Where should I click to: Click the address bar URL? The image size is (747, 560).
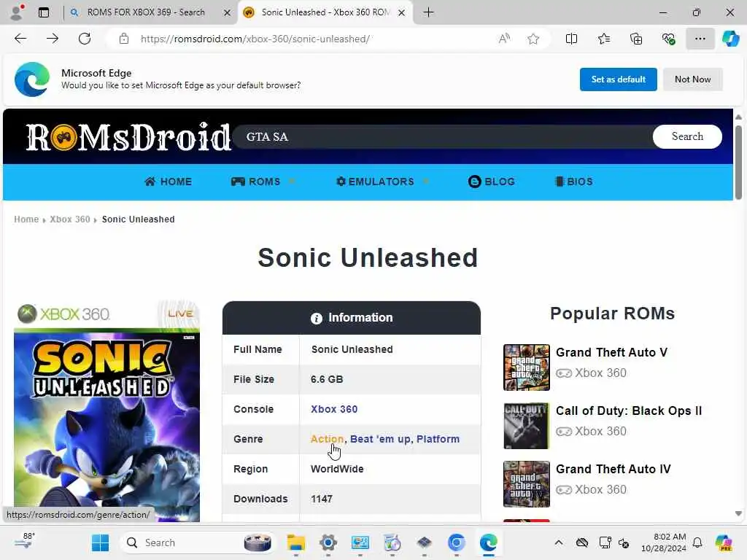click(x=255, y=39)
